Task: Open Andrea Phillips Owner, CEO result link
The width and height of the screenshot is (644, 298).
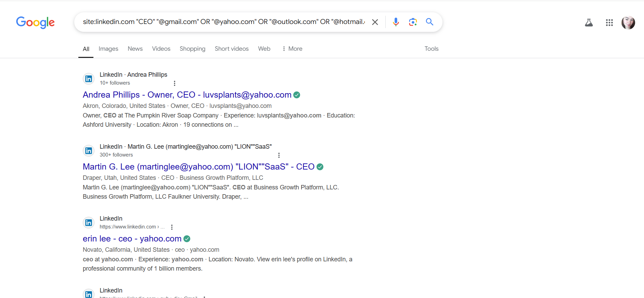Action: click(x=187, y=95)
